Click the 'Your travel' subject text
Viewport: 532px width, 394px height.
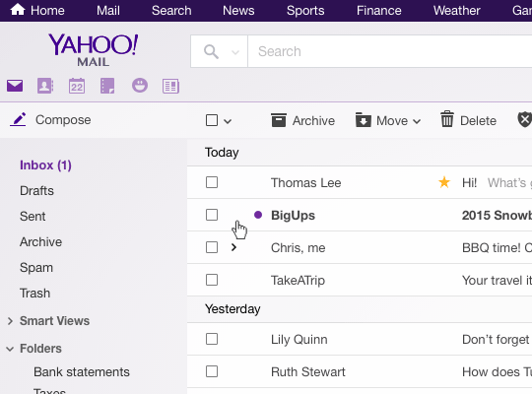[492, 281]
